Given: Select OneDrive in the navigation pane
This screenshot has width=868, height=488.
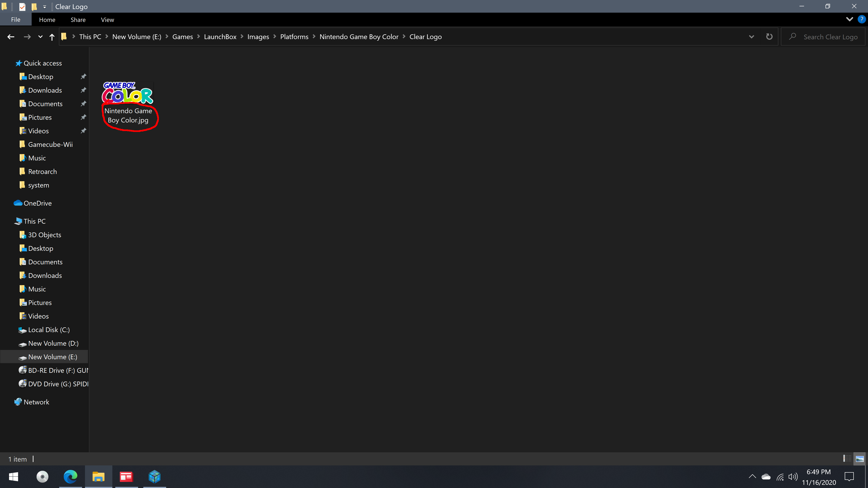Looking at the screenshot, I should click(x=37, y=203).
